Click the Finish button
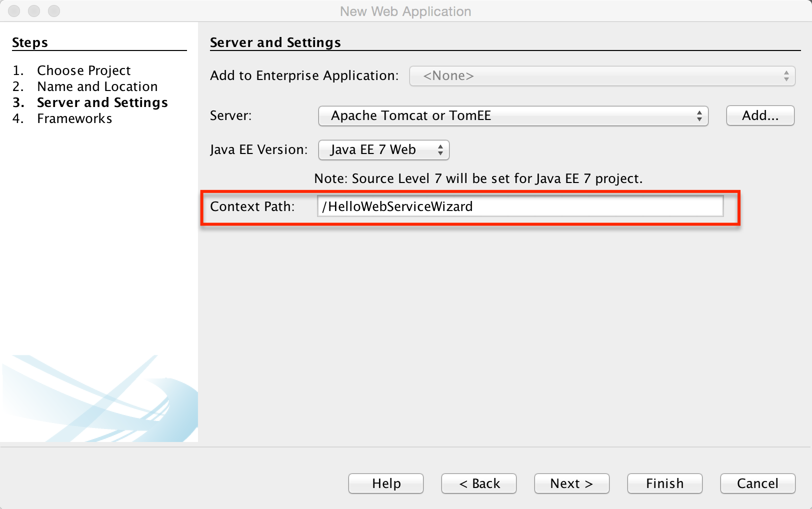Screen dimensions: 812x509 click(x=664, y=483)
